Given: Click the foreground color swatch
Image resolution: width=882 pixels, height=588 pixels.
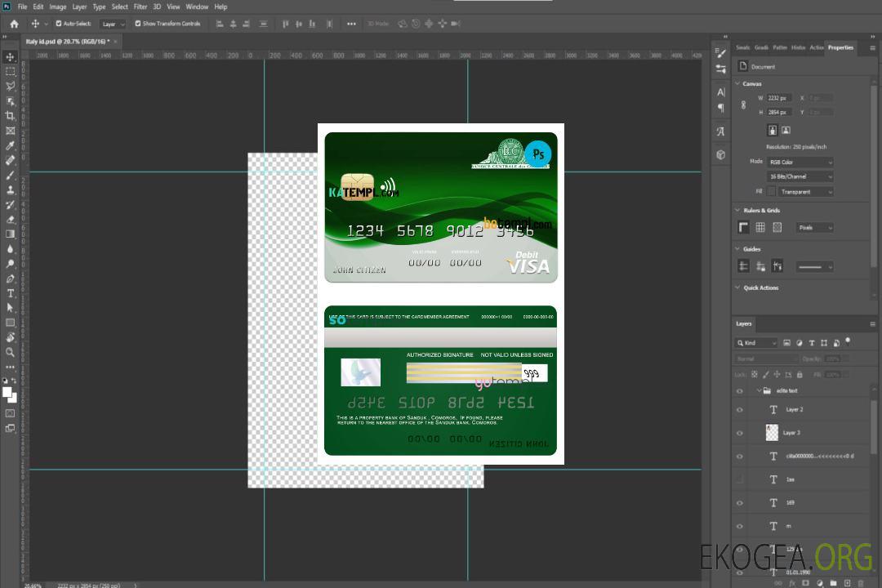Looking at the screenshot, I should point(7,393).
